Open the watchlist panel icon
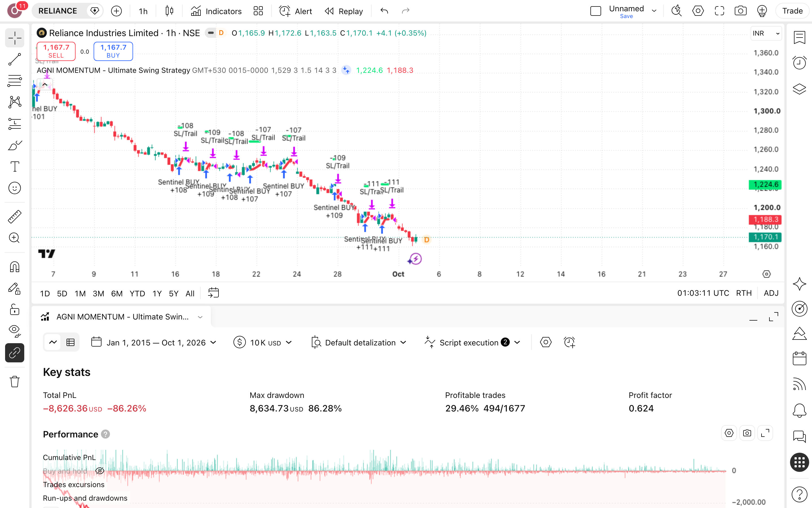This screenshot has width=812, height=508. [799, 37]
